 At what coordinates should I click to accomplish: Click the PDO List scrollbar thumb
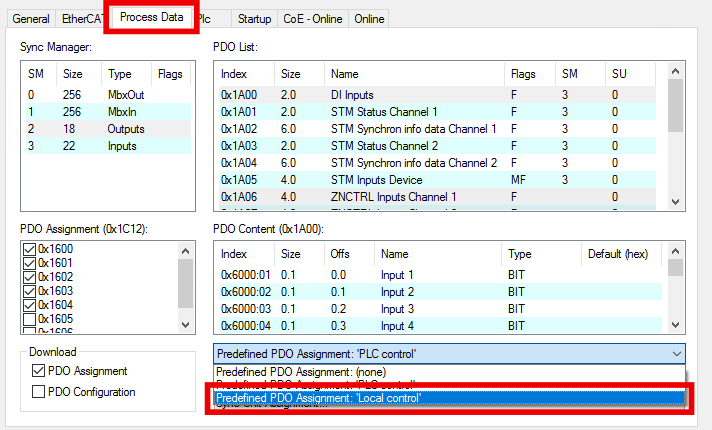(675, 106)
